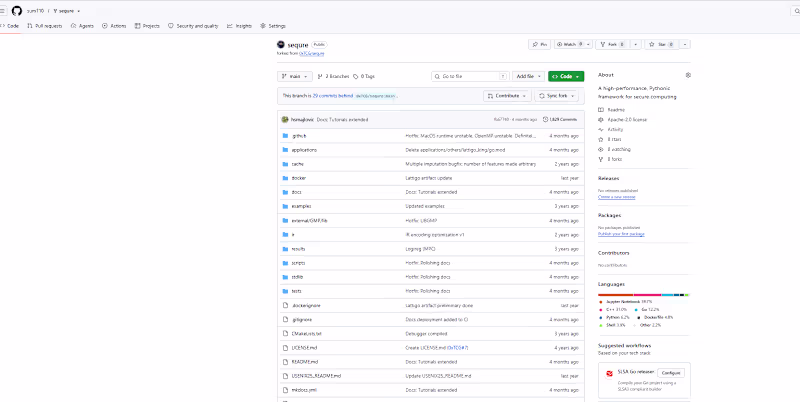The width and height of the screenshot is (800, 402).
Task: Switch to the Pull requests tab
Action: (x=45, y=26)
